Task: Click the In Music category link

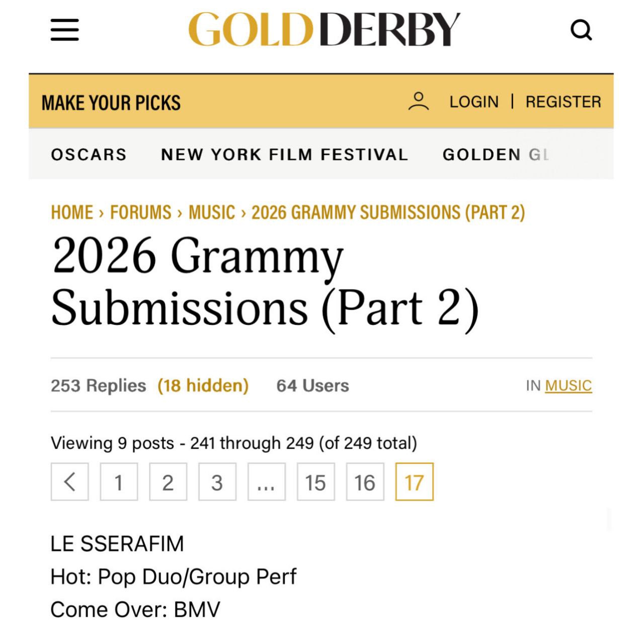Action: (x=568, y=385)
